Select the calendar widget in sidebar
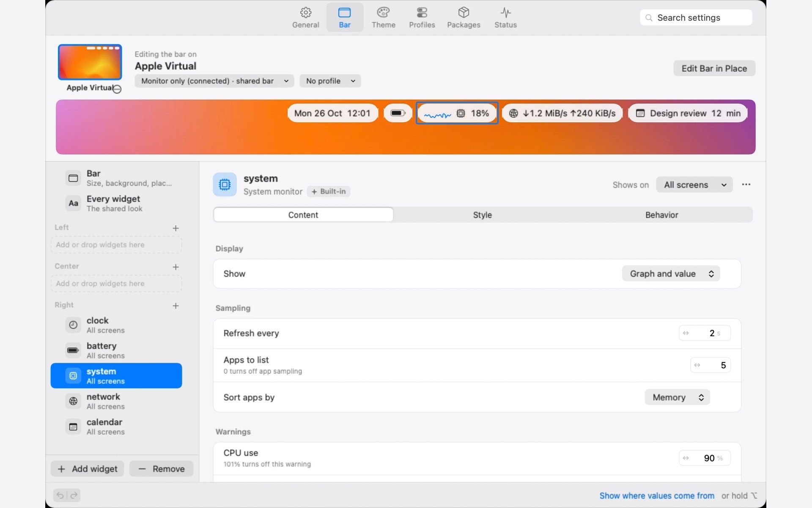 click(x=116, y=427)
